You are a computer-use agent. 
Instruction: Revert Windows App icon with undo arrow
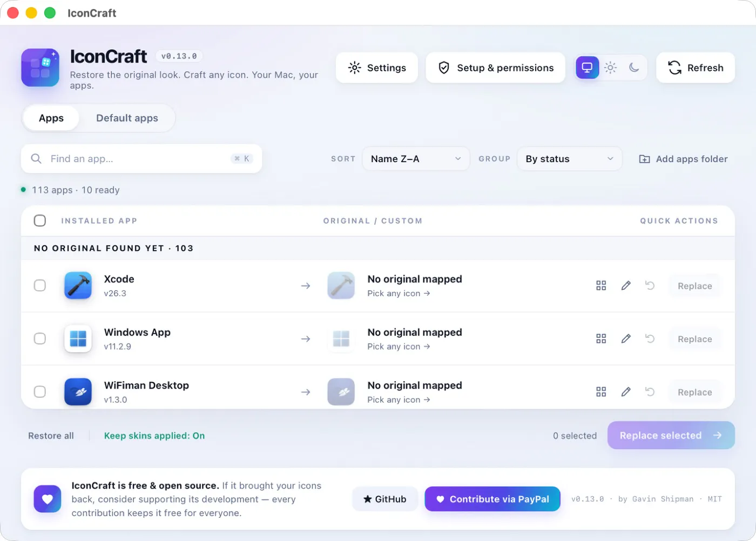[x=650, y=339]
